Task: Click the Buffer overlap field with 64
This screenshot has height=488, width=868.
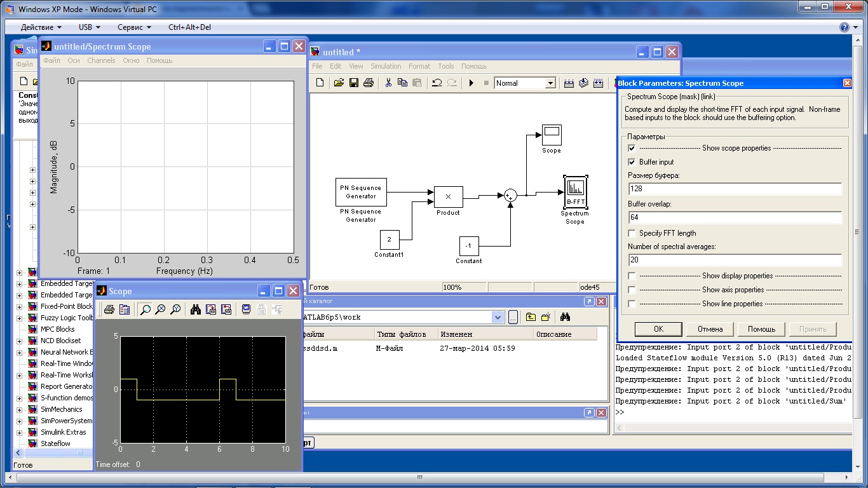Action: click(735, 217)
